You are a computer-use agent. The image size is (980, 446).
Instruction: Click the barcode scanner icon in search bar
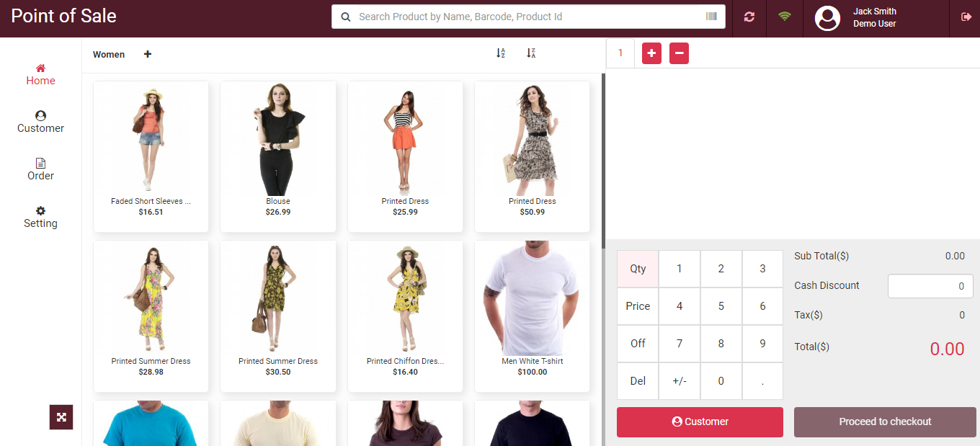711,17
